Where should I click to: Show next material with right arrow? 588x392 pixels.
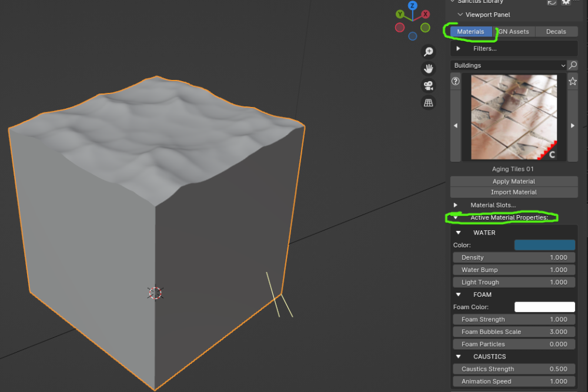coord(573,126)
